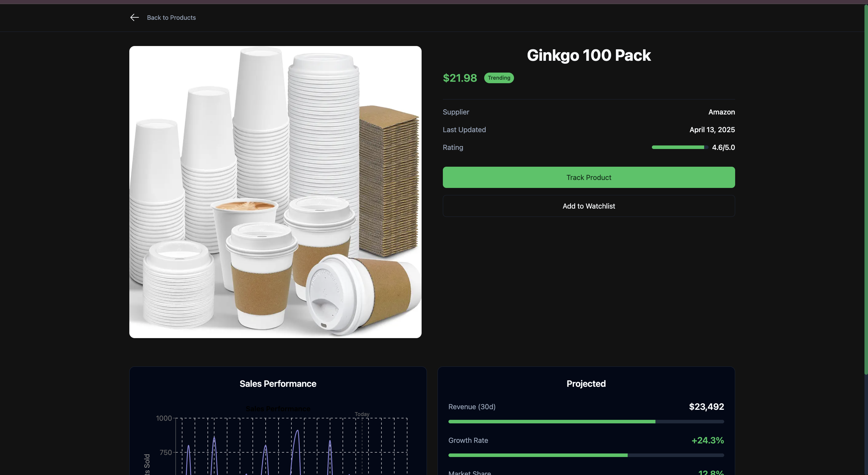This screenshot has height=475, width=868.
Task: Click the back arrow icon
Action: (134, 17)
